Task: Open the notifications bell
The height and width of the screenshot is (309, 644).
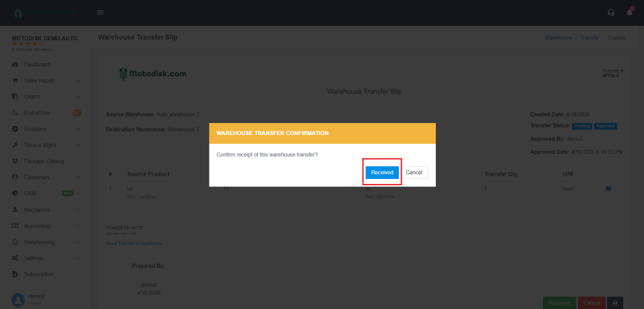Action: tap(630, 13)
